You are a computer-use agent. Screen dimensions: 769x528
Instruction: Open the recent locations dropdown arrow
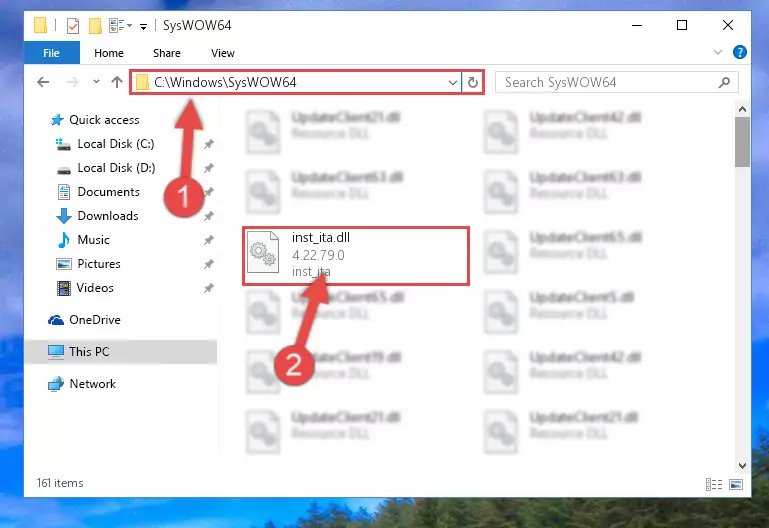coord(96,81)
